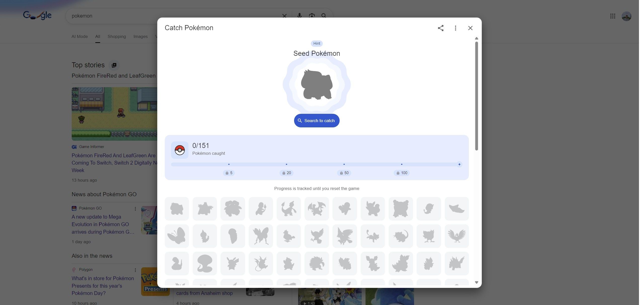Select the Venusaur silhouette tile

[x=233, y=209]
